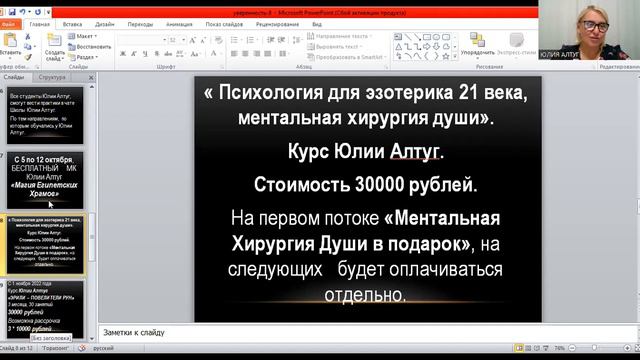The height and width of the screenshot is (360, 640).
Task: Select the oval shape in the gallery
Action: tap(436, 37)
